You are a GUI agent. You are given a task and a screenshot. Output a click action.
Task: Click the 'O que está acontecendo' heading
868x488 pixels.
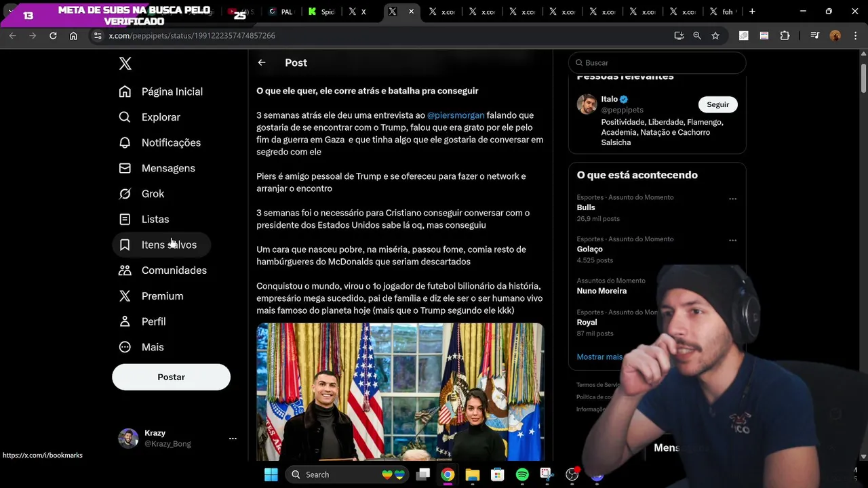(x=637, y=175)
